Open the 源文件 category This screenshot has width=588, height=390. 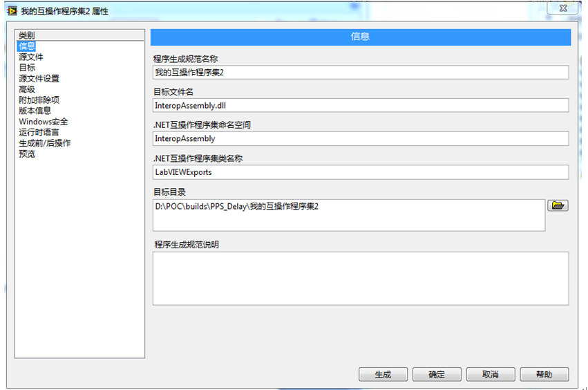[31, 57]
